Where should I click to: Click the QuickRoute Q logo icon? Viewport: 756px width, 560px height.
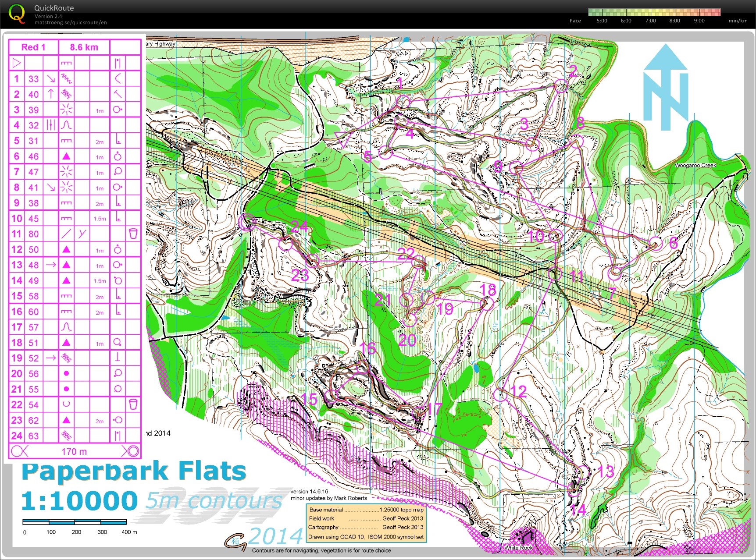tap(17, 13)
